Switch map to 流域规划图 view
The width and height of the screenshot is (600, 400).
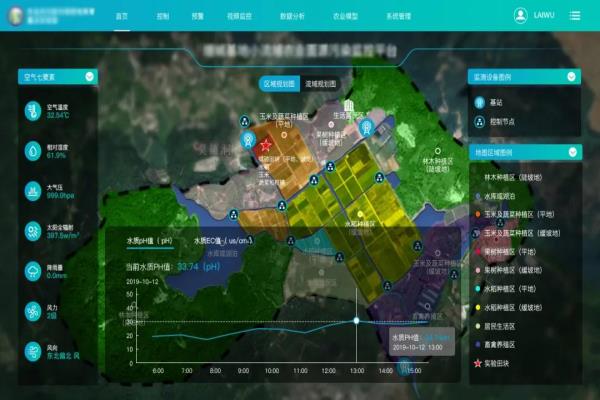click(x=320, y=84)
